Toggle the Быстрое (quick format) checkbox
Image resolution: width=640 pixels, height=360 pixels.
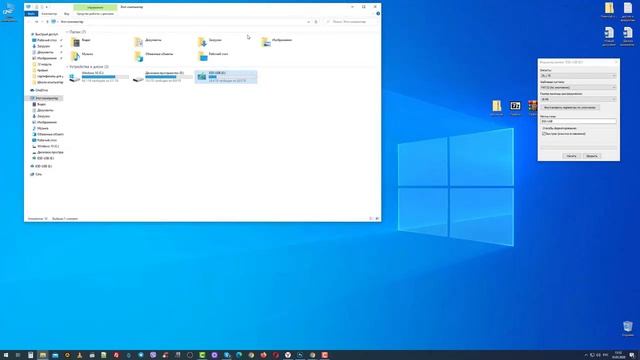coord(544,133)
